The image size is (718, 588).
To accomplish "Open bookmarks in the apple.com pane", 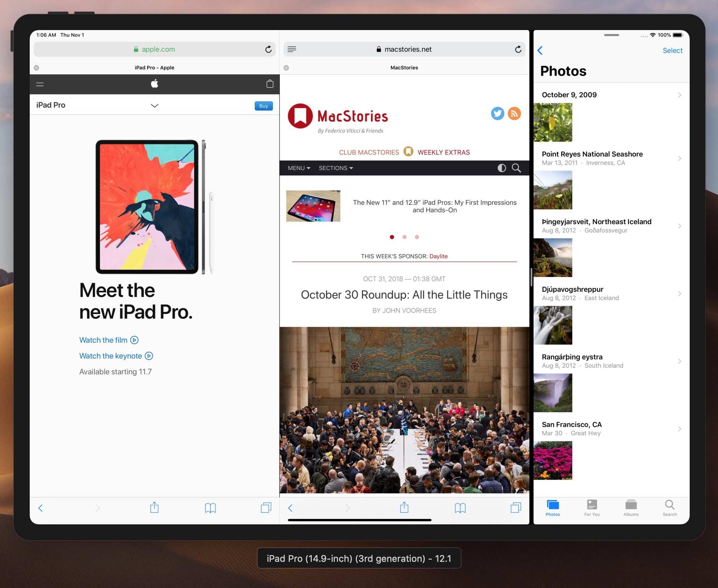I will [x=210, y=508].
